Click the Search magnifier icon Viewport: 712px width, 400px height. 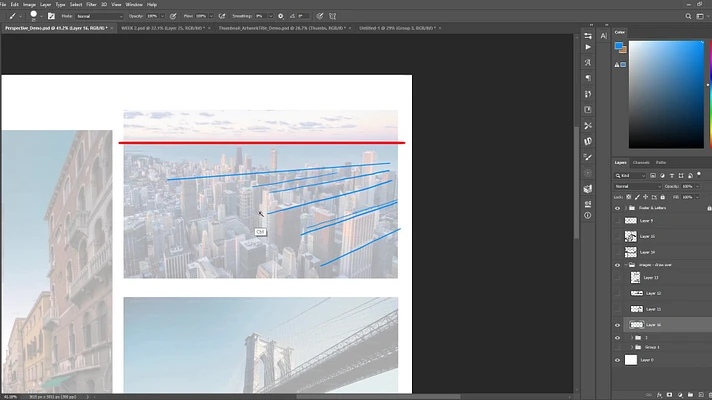(x=688, y=16)
